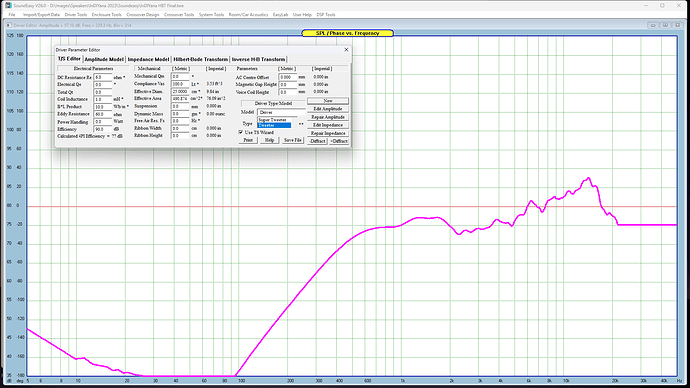Image resolution: width=690 pixels, height=388 pixels.
Task: Click the Repair Amplitude button
Action: click(x=328, y=117)
